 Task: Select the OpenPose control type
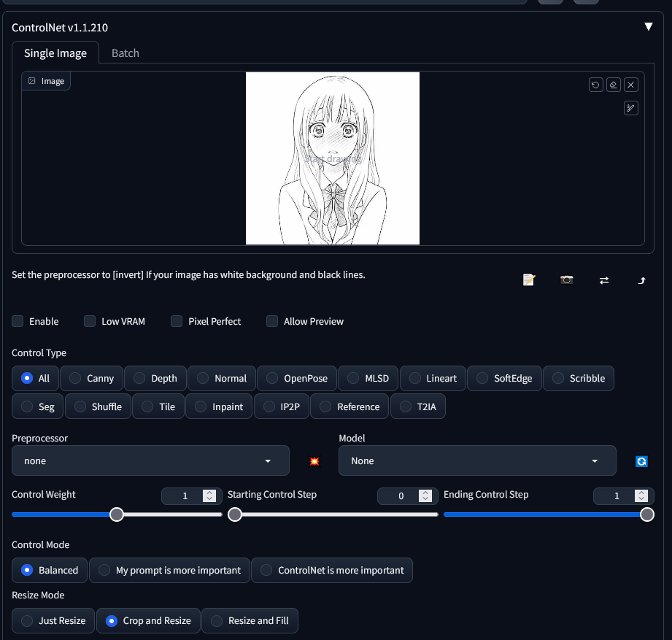[297, 379]
